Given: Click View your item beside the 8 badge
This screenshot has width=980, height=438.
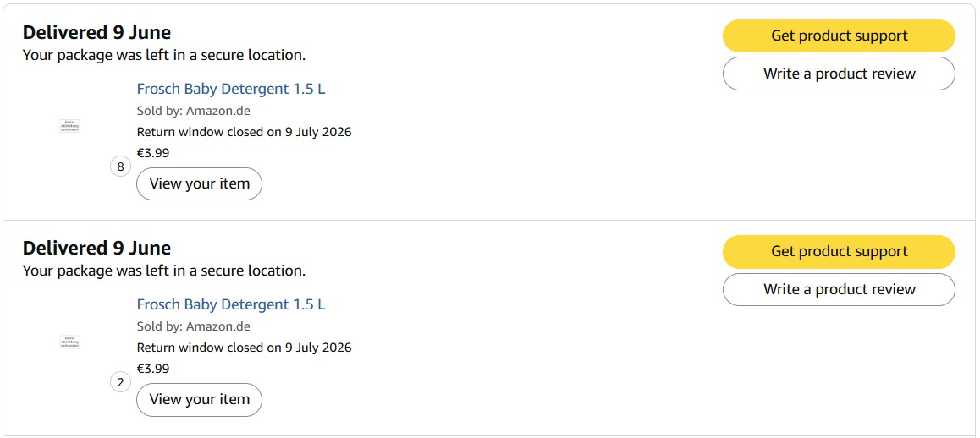Looking at the screenshot, I should [x=200, y=183].
